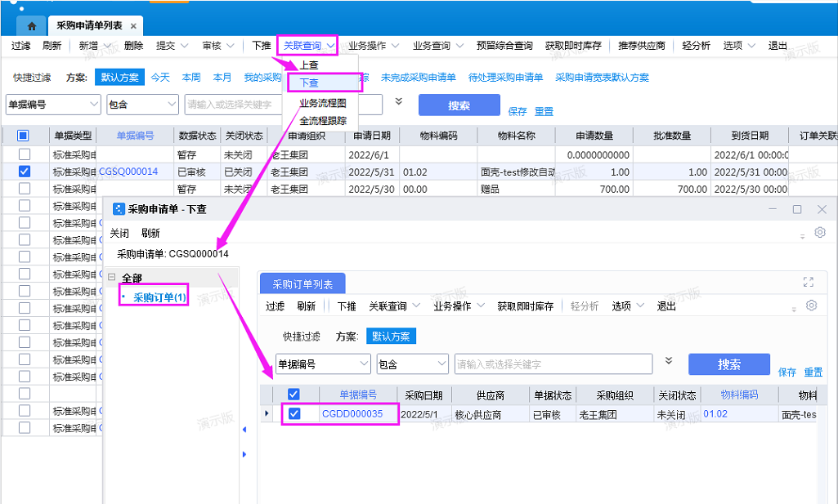The height and width of the screenshot is (504, 838).
Task: Apply the 今天 quick filter
Action: 160,78
